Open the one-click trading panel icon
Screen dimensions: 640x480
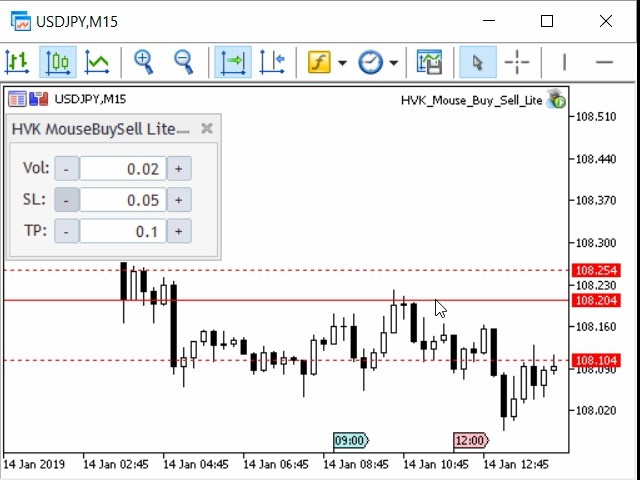coord(39,99)
